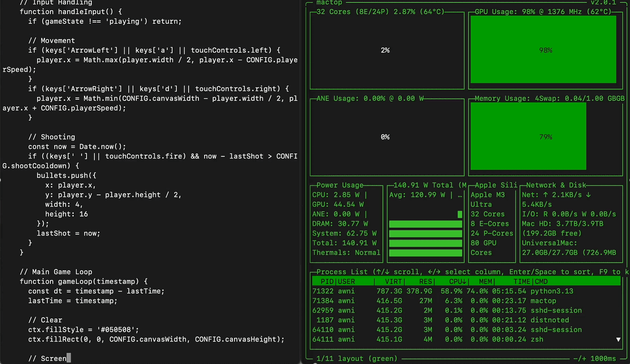Click the Thermals: Normal line in Power Usage
This screenshot has width=630, height=364.
(346, 253)
